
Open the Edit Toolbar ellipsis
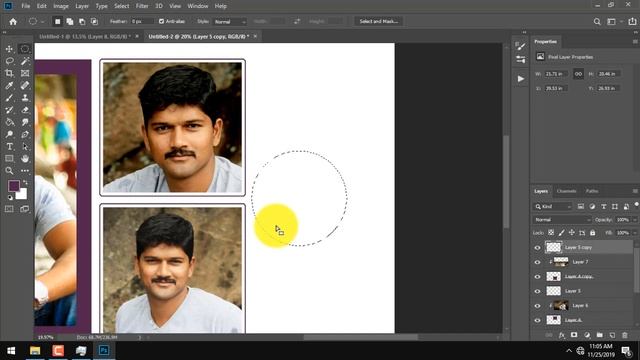click(25, 171)
